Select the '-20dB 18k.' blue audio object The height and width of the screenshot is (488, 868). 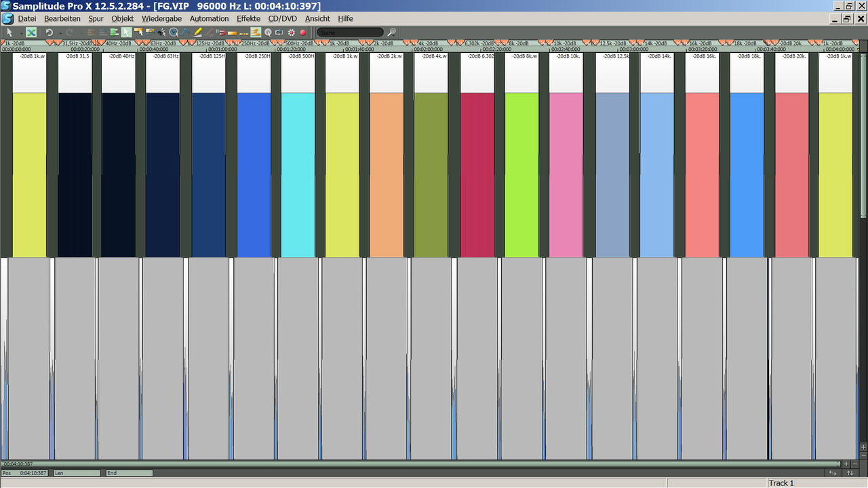(x=747, y=155)
